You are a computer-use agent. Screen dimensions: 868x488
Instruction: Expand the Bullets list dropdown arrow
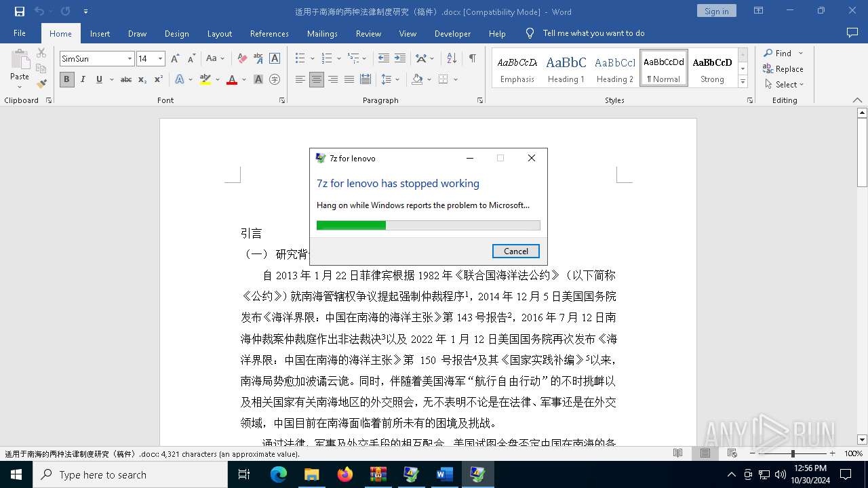click(312, 59)
